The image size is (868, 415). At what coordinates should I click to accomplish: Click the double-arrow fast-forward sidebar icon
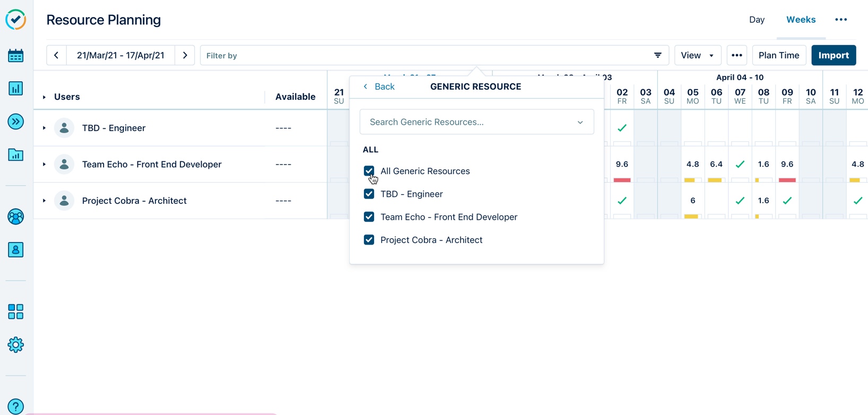pyautogui.click(x=15, y=122)
